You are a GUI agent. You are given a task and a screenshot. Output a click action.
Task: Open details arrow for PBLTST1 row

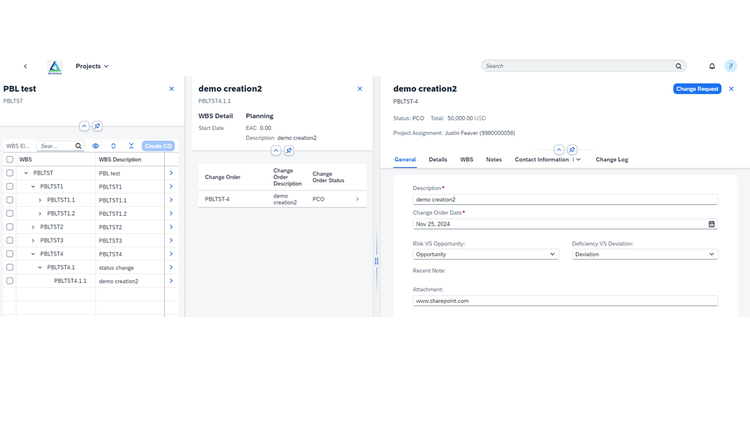point(171,187)
